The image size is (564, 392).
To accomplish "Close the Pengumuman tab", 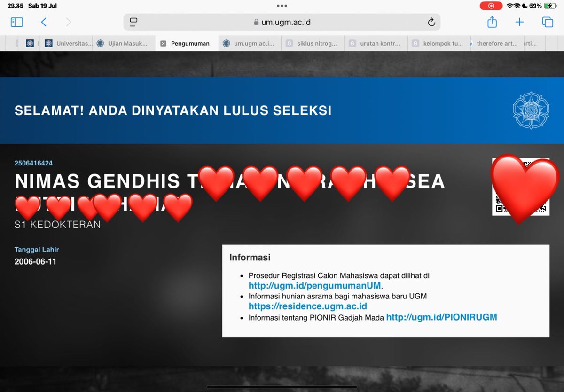I will tap(163, 43).
